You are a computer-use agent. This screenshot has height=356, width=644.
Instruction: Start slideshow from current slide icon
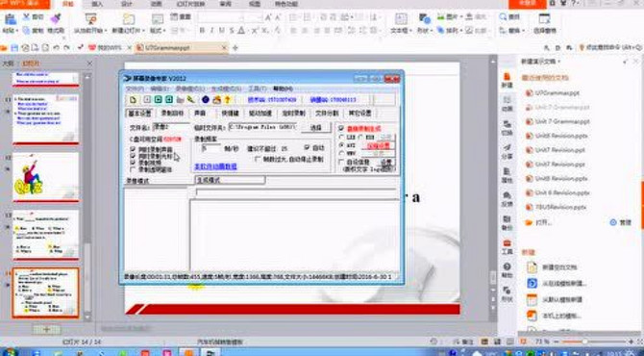[90, 18]
